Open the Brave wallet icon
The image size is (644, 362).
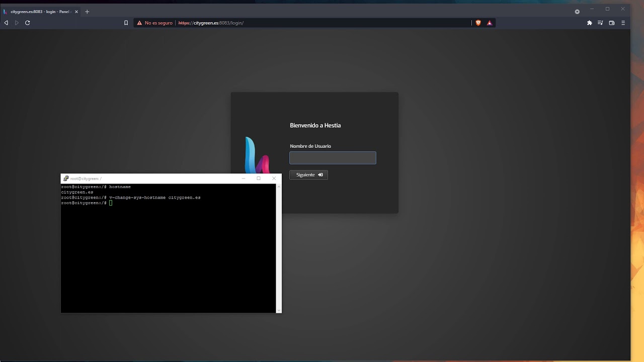[612, 23]
